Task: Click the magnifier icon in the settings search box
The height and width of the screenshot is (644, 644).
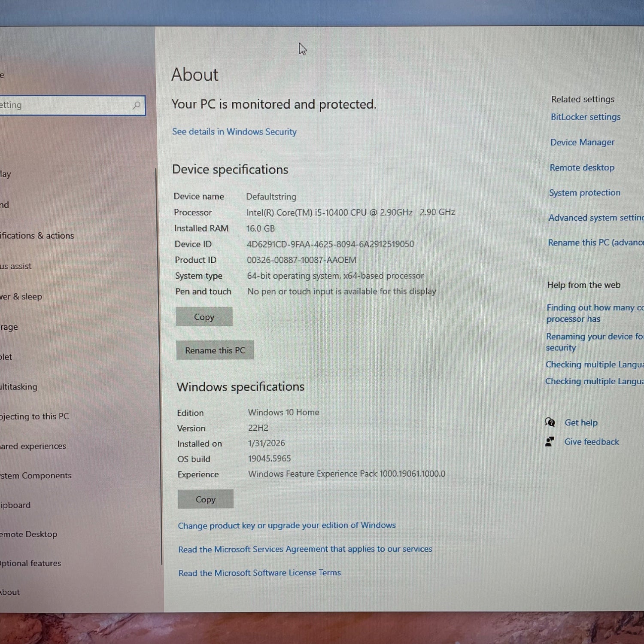Action: click(x=137, y=105)
